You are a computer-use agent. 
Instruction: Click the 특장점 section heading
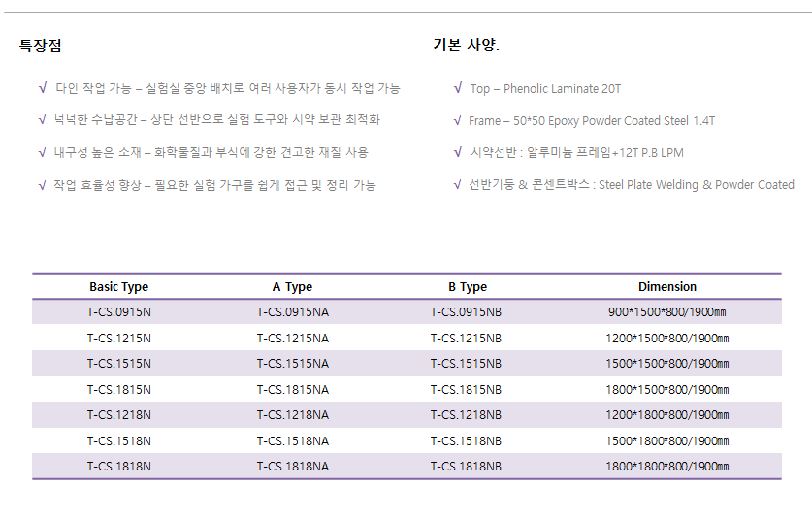point(41,46)
